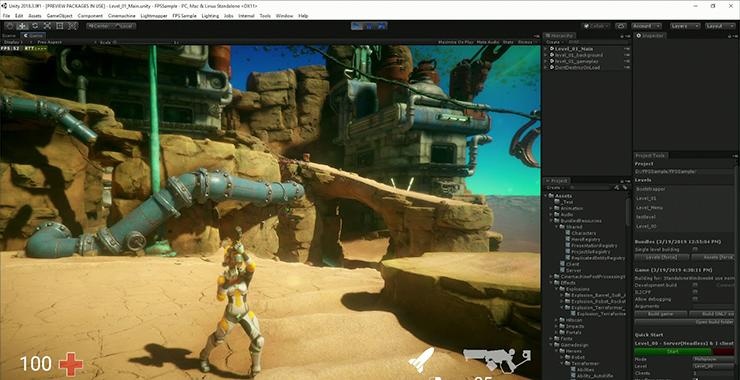This screenshot has width=740, height=380.
Task: Click the search by label icon in Project
Action: (x=625, y=187)
